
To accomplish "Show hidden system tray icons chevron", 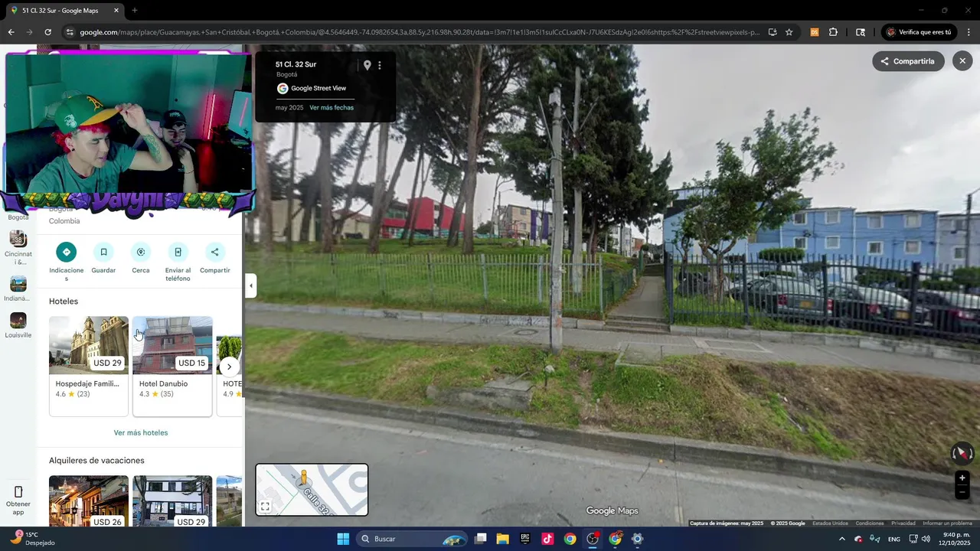I will tap(841, 540).
